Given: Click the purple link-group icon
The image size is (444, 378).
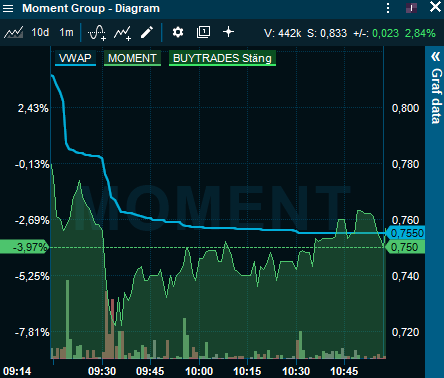Looking at the screenshot, I should [411, 8].
